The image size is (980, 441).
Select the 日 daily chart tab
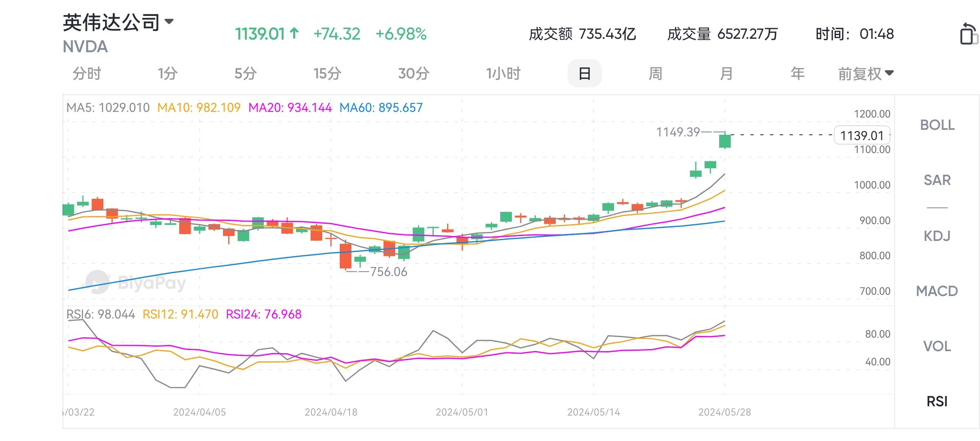[x=585, y=73]
